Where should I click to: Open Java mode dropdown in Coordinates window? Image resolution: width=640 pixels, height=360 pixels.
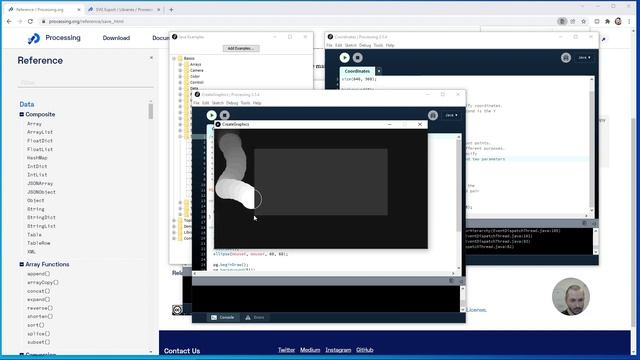[584, 58]
